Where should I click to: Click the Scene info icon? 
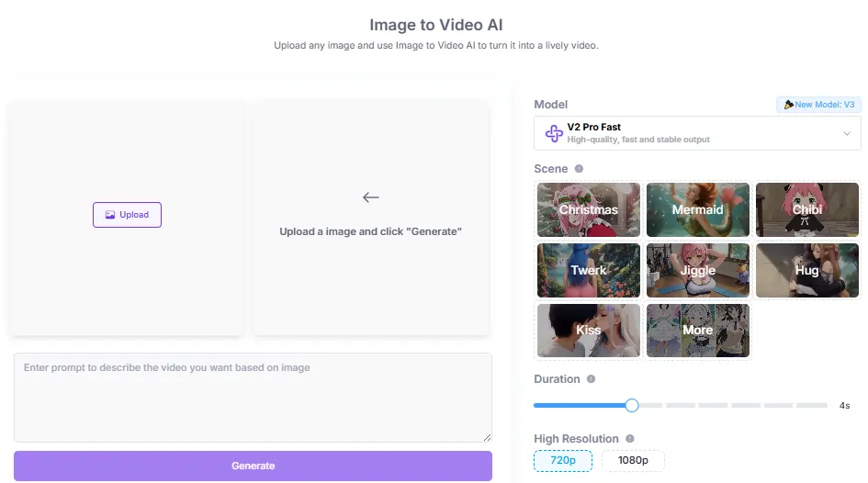coord(579,169)
